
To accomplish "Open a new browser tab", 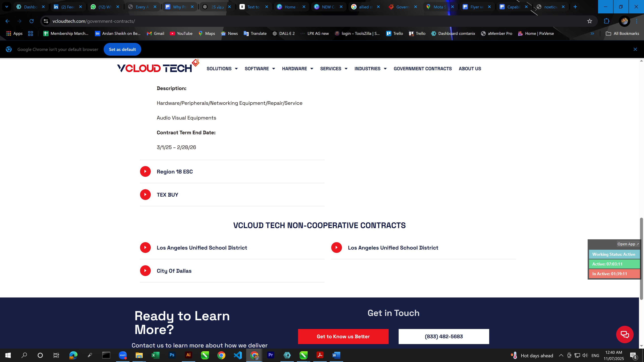I will [x=575, y=7].
